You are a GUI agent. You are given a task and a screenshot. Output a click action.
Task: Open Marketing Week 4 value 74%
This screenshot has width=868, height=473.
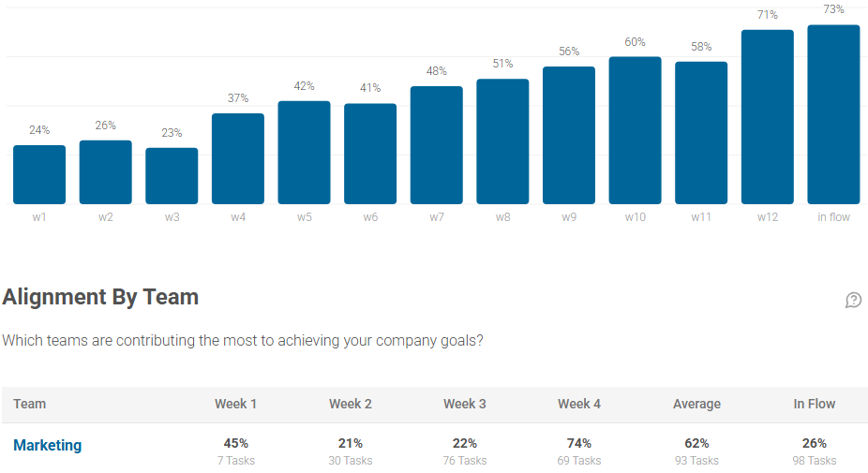pyautogui.click(x=579, y=444)
